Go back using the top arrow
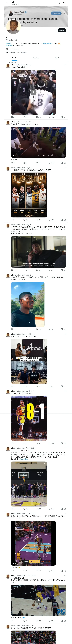Viewport: 72px width, 644px height. [x=7, y=3]
